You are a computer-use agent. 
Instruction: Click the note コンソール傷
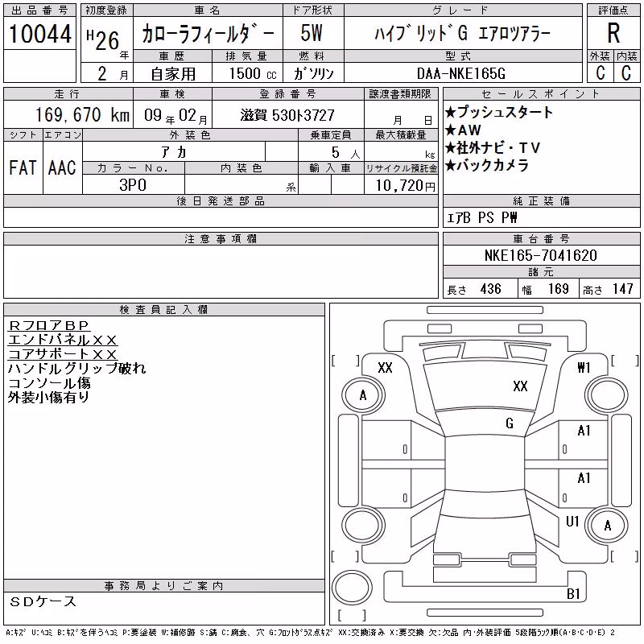(49, 383)
